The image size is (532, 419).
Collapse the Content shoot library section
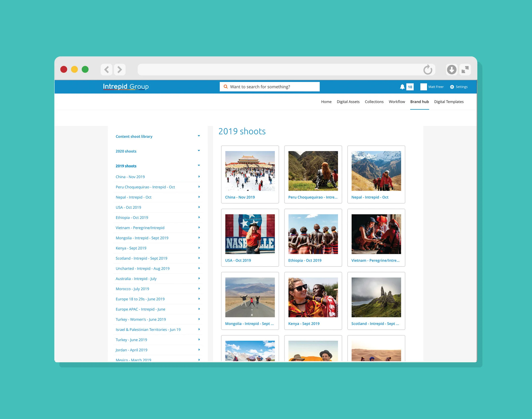tap(199, 136)
